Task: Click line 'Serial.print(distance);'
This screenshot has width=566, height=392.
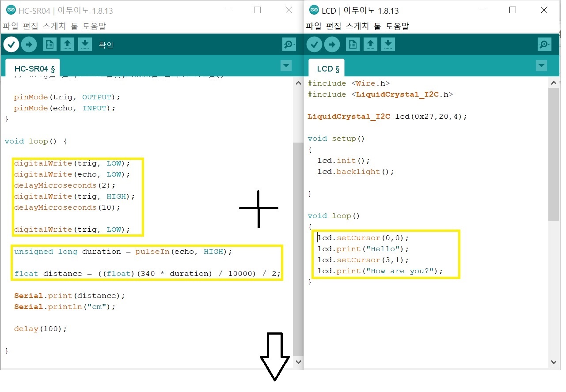Action: 70,296
